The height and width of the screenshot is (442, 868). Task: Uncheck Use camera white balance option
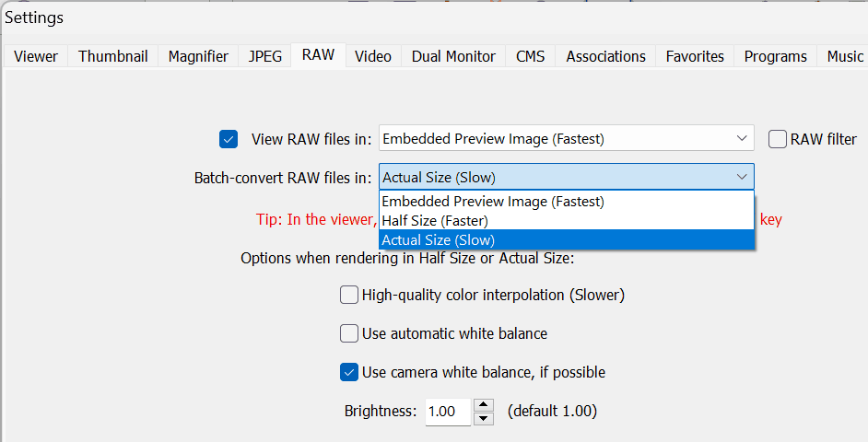349,372
